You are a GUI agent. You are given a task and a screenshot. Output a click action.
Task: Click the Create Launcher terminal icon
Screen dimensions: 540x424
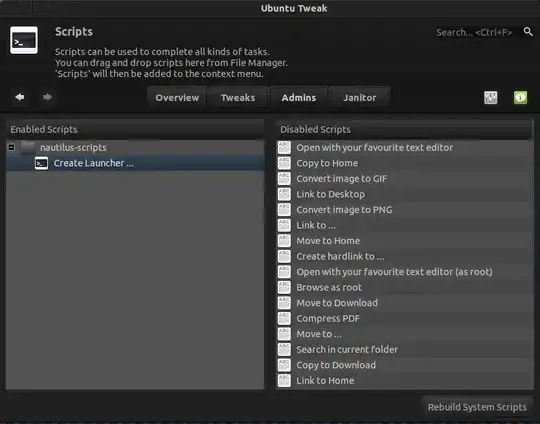click(x=41, y=163)
